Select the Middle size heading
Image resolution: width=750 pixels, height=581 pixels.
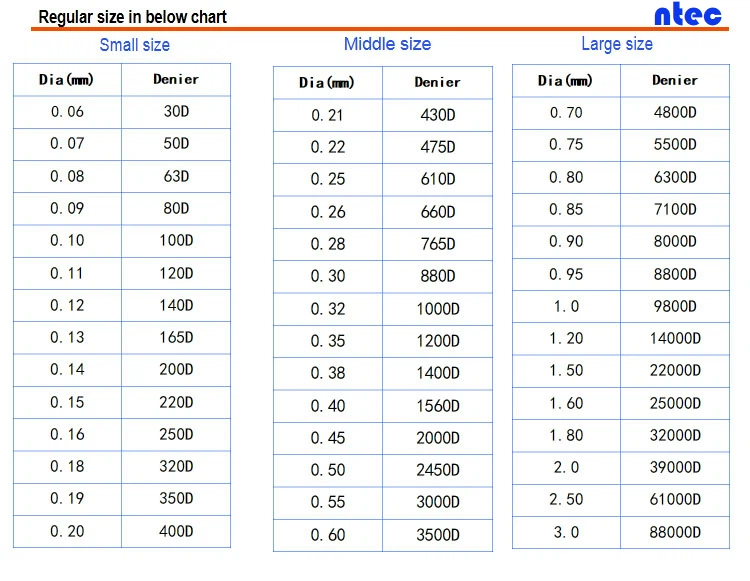[x=387, y=44]
